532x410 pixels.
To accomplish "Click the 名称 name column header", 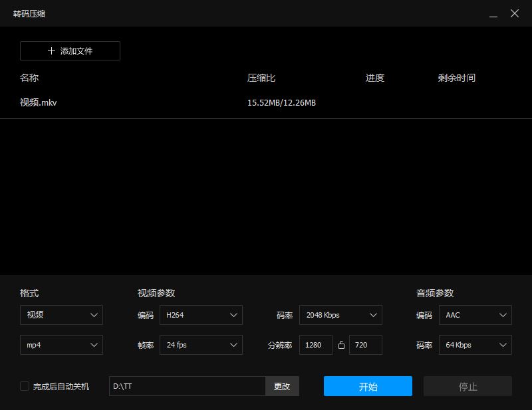I will (x=29, y=78).
